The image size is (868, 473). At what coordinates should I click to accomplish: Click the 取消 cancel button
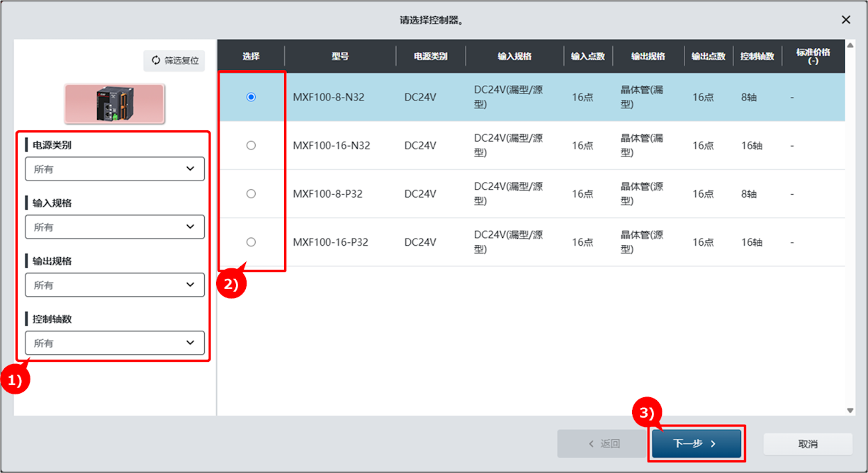point(807,444)
